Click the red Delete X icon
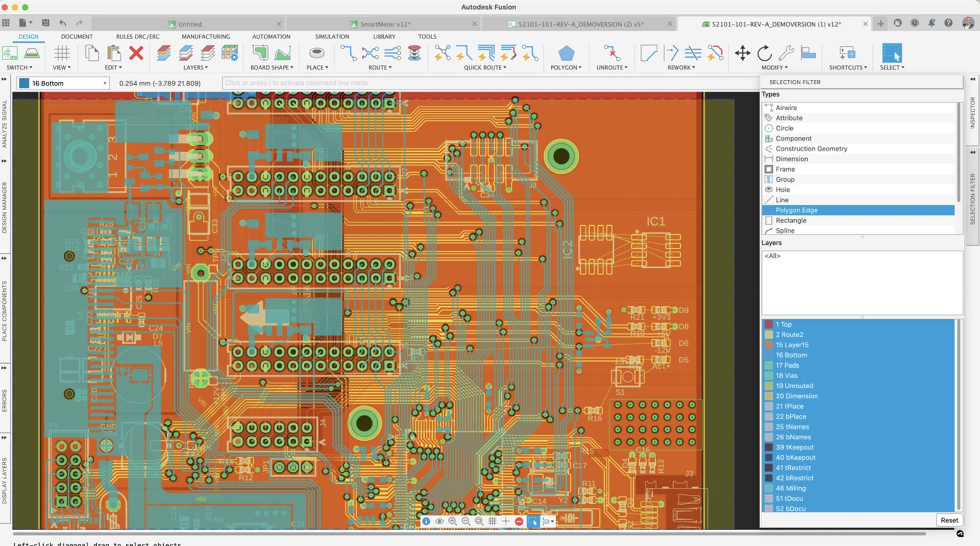The image size is (980, 546). click(136, 53)
